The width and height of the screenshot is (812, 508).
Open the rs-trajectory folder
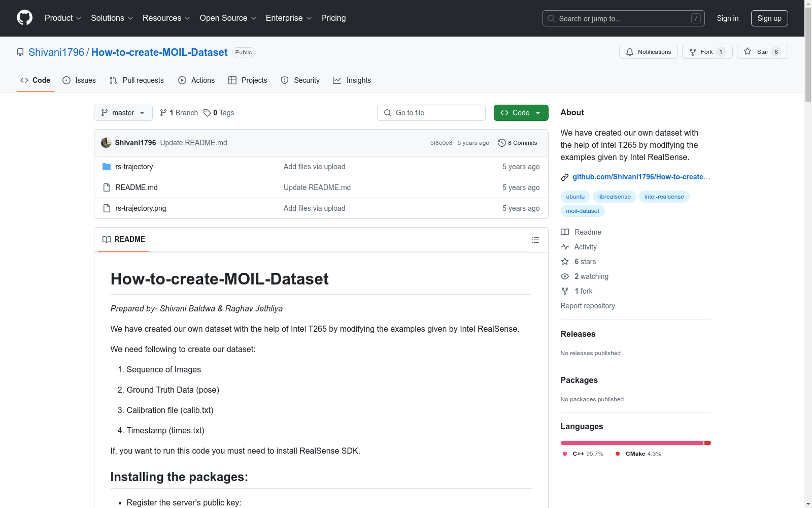pyautogui.click(x=134, y=167)
